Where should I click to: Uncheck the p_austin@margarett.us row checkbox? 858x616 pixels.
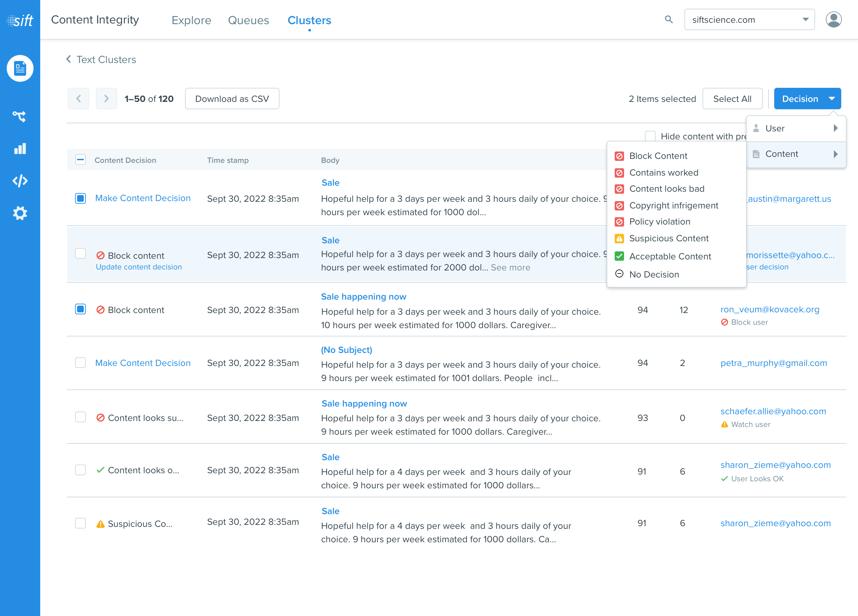pyautogui.click(x=80, y=198)
